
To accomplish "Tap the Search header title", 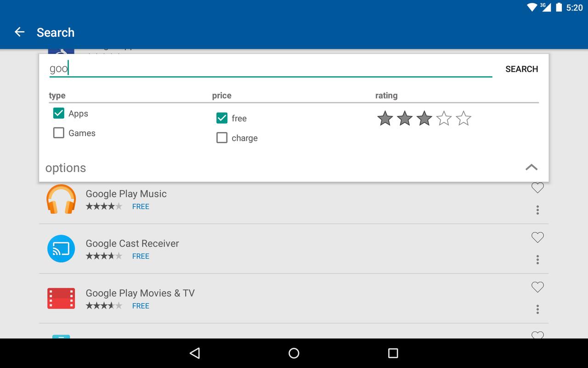I will 56,32.
